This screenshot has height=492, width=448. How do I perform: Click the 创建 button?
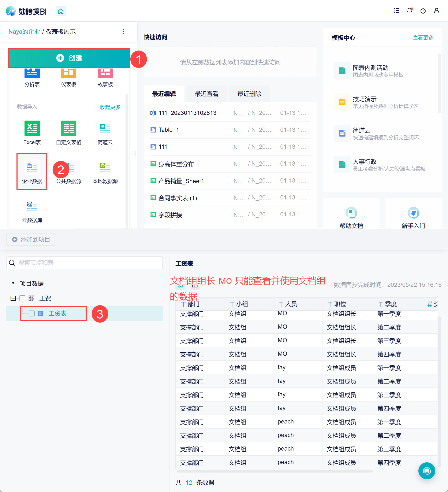pos(69,58)
